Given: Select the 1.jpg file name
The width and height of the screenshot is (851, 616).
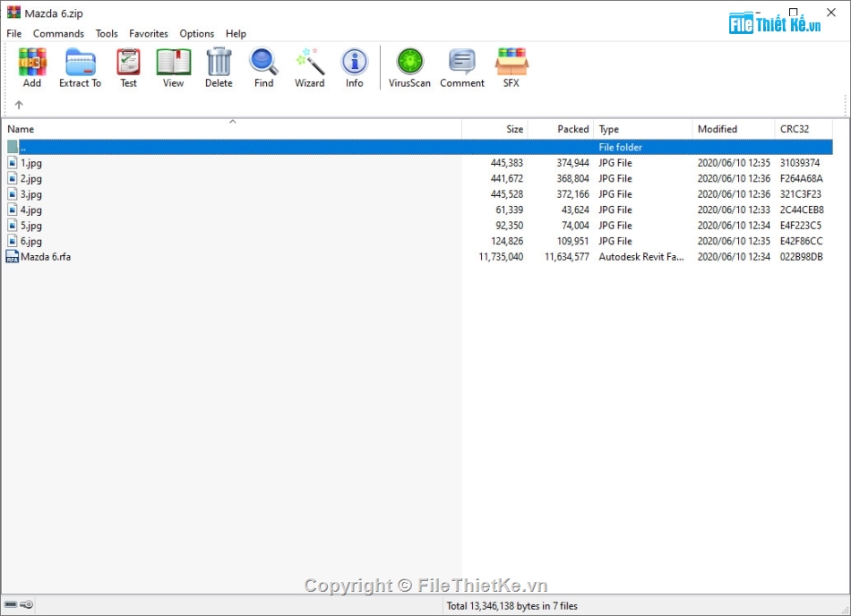Looking at the screenshot, I should click(31, 163).
